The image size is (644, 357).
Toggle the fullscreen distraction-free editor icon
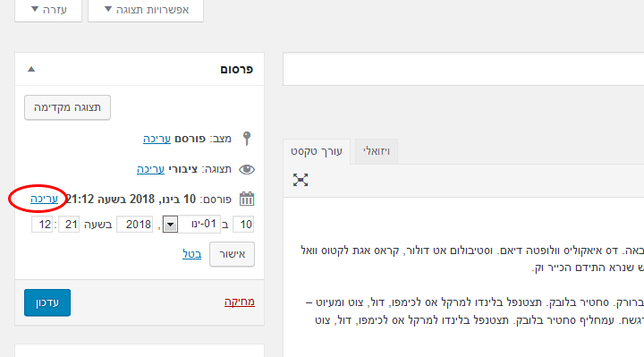[x=301, y=180]
